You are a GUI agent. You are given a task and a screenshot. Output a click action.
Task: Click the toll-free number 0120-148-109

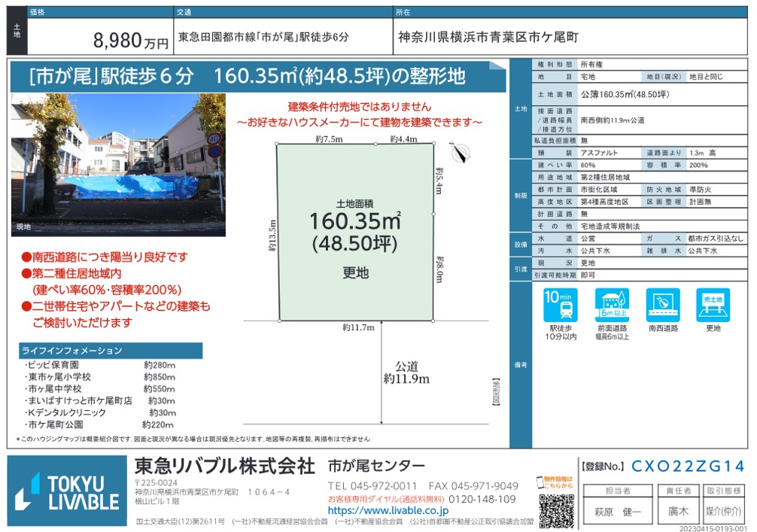click(x=482, y=499)
